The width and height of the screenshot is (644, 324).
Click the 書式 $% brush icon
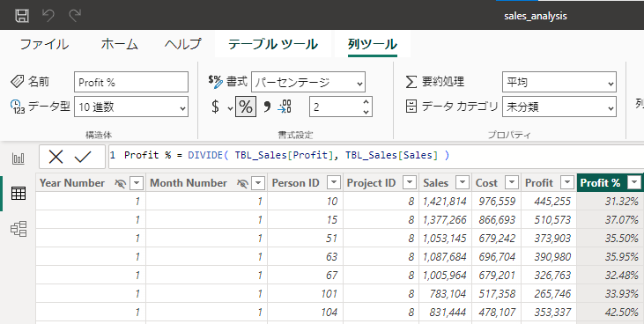215,81
